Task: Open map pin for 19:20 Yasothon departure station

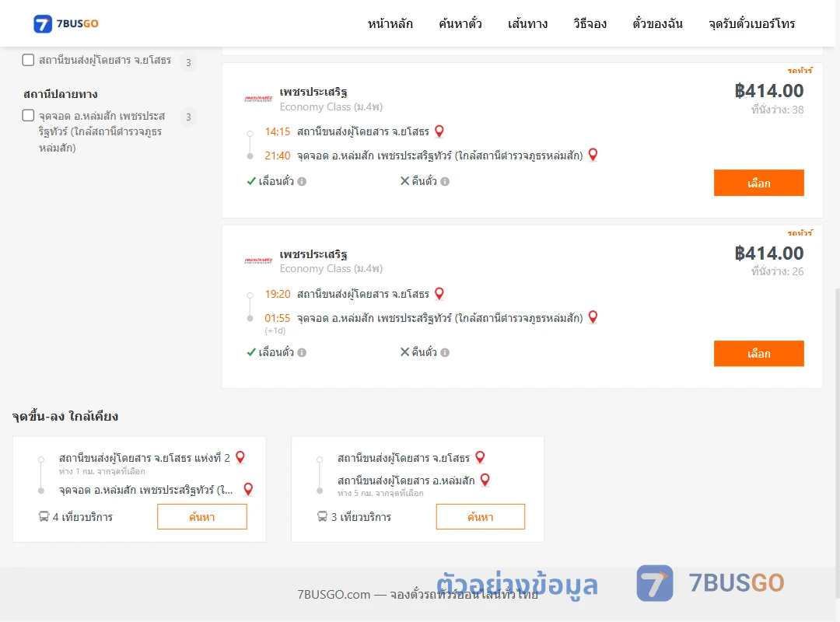Action: [439, 293]
